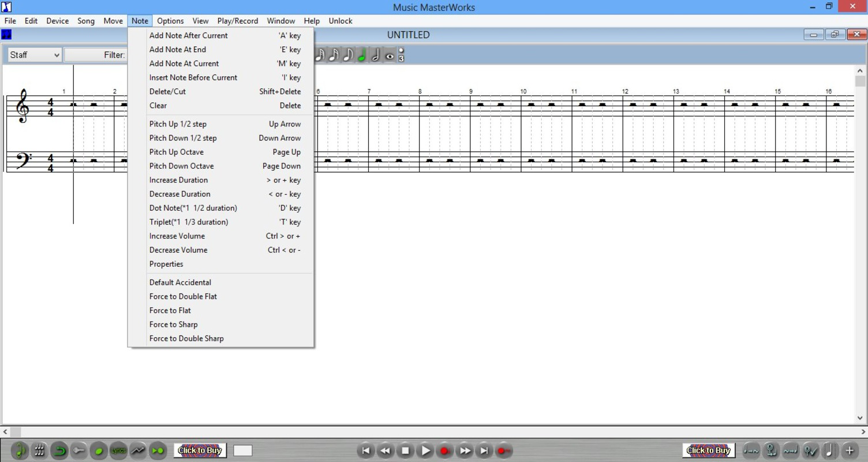The height and width of the screenshot is (462, 868).
Task: Select the green quarter note duration
Action: (x=362, y=55)
